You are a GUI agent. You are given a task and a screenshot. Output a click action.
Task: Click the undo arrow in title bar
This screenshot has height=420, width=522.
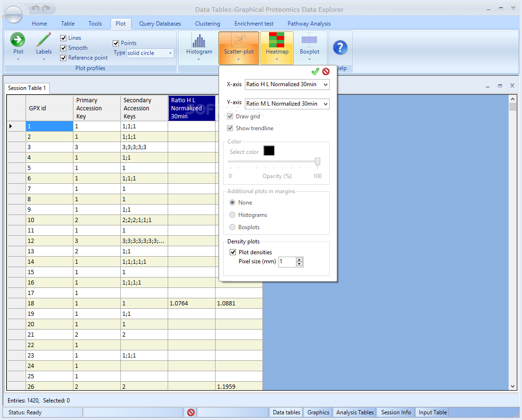point(35,9)
